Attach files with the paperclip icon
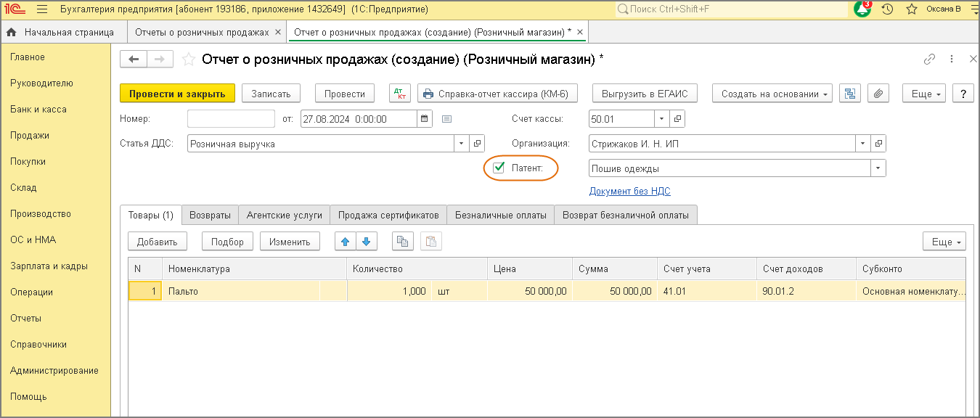The image size is (980, 418). coord(878,94)
